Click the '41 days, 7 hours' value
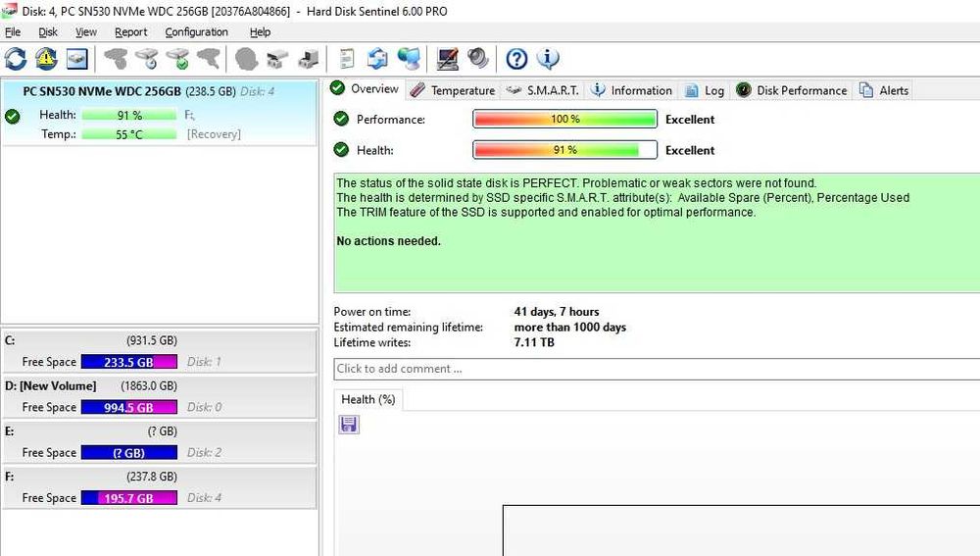 [x=557, y=312]
